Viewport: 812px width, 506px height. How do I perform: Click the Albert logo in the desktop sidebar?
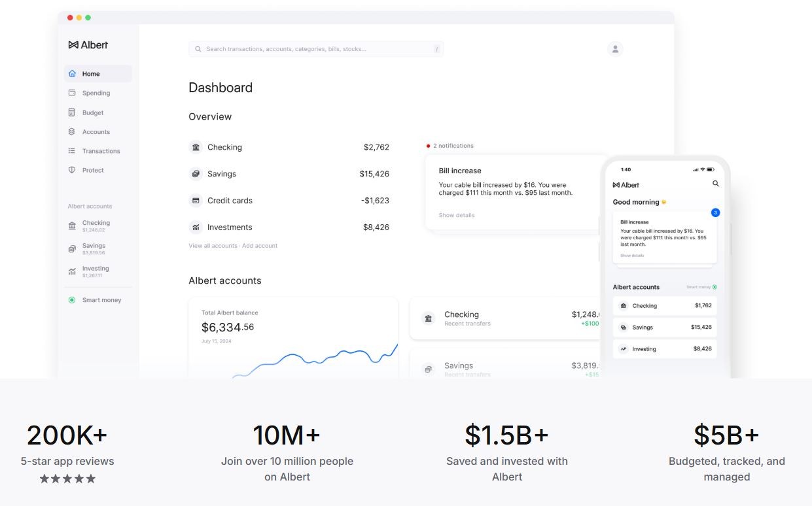[88, 45]
